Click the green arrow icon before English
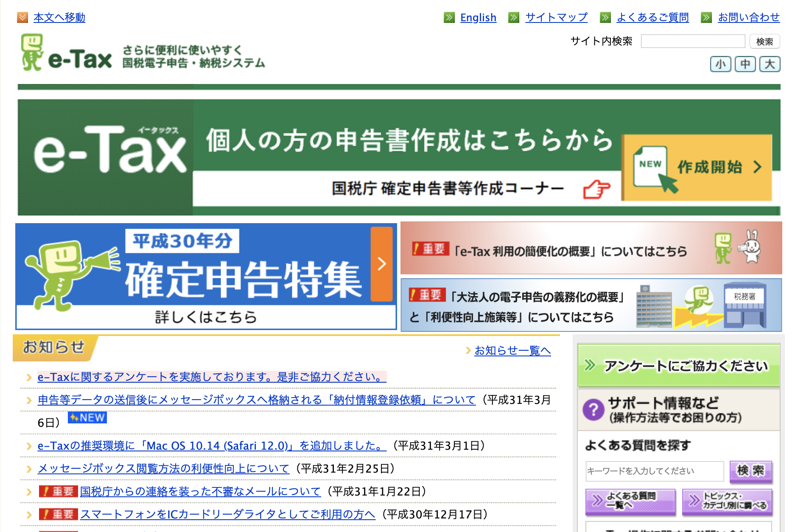The height and width of the screenshot is (532, 795). pos(449,17)
